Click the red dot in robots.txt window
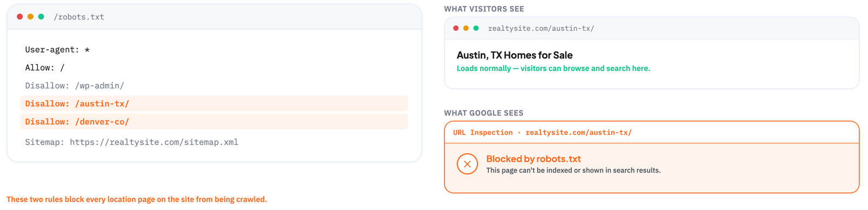 coord(20,17)
